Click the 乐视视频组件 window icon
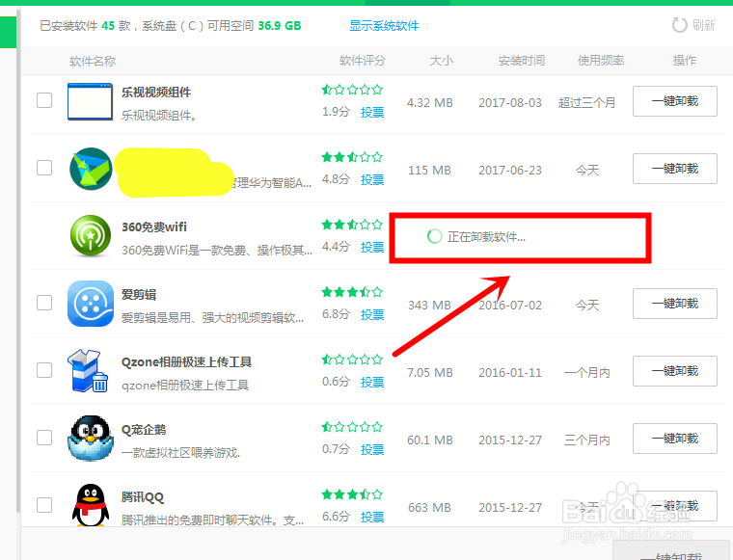This screenshot has height=560, width=733. point(90,101)
